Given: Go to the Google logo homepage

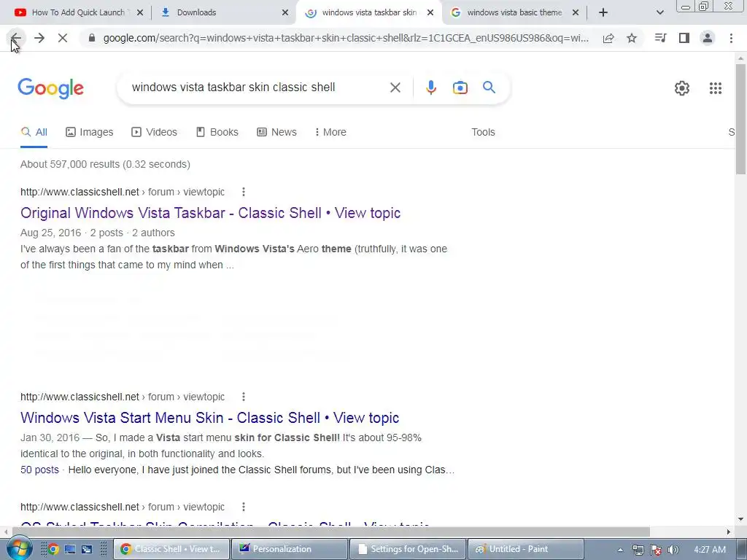Looking at the screenshot, I should coord(50,88).
